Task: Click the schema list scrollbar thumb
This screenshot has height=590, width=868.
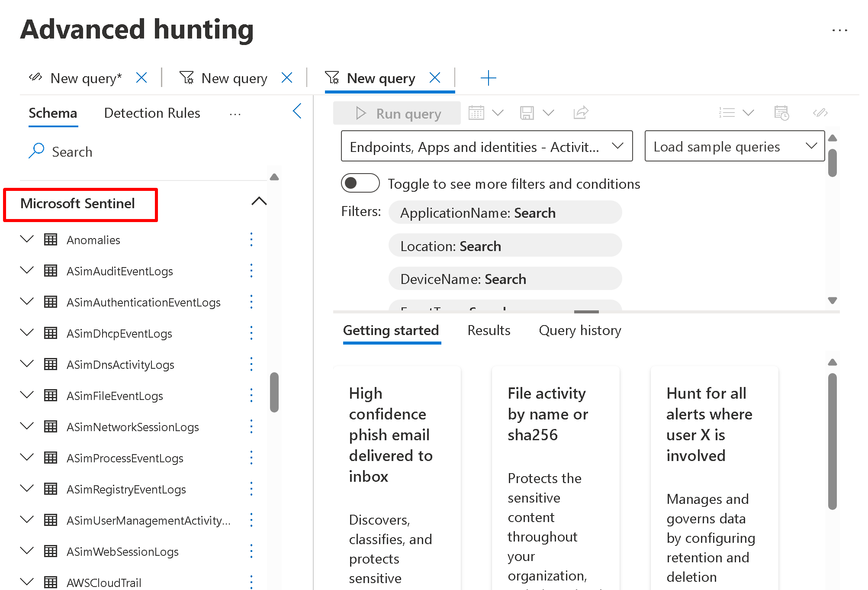Action: (x=274, y=392)
